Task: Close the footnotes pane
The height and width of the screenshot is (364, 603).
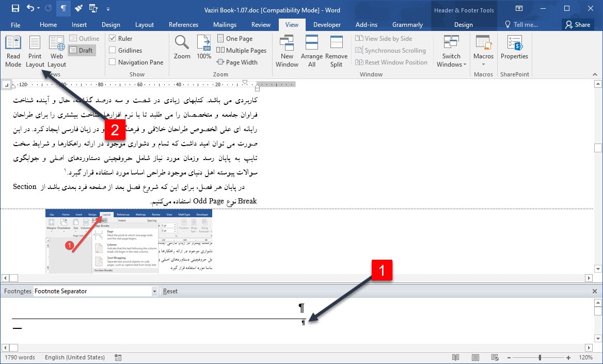Action: coord(595,291)
